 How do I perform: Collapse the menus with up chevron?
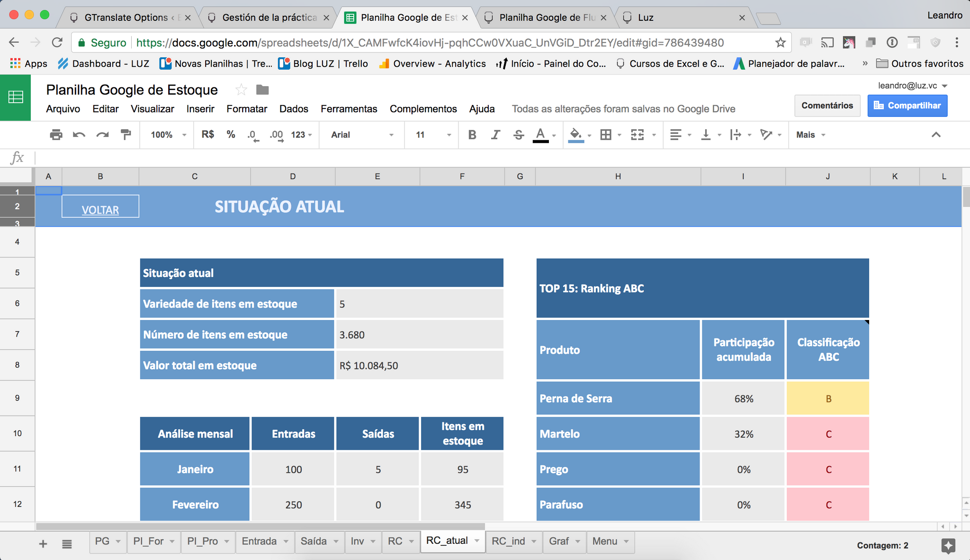tap(936, 135)
